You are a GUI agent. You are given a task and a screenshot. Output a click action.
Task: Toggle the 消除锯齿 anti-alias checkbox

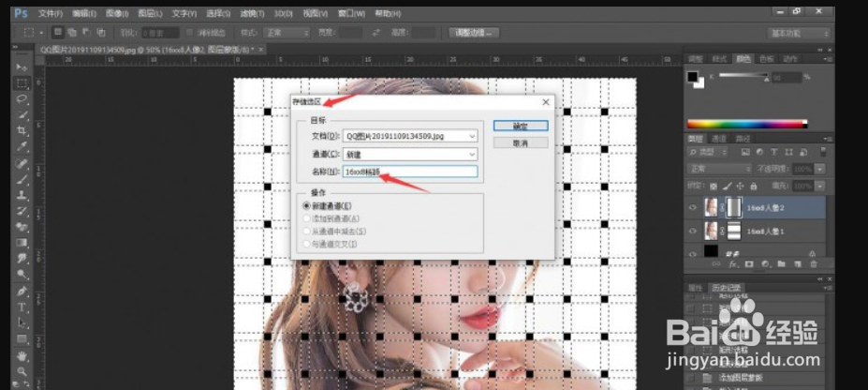[190, 33]
